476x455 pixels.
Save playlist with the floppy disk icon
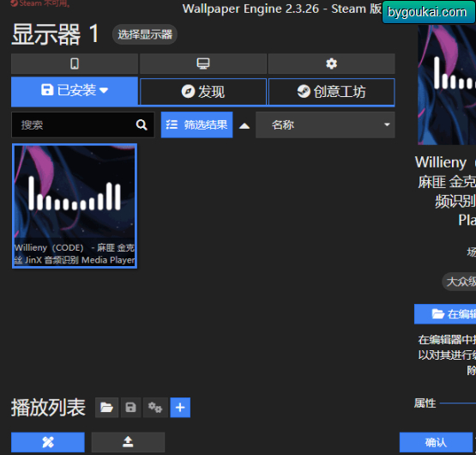tap(131, 407)
